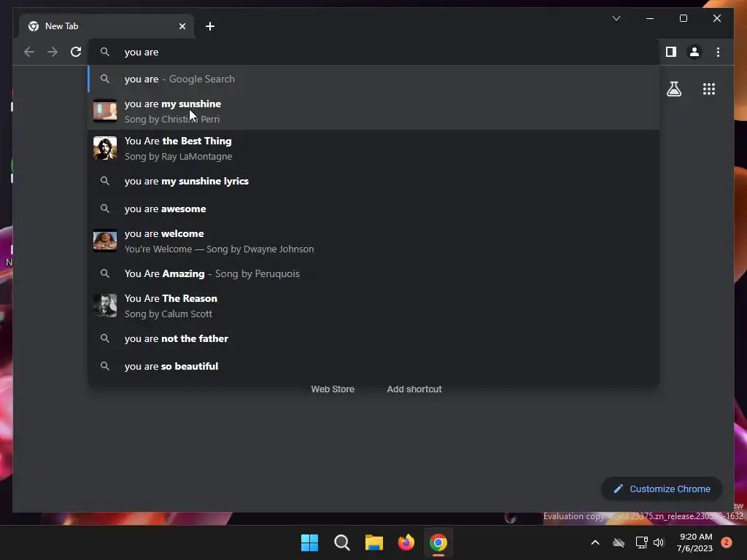The image size is (747, 560).
Task: Choose 'you are my sunshine' song suggestion
Action: [x=373, y=111]
